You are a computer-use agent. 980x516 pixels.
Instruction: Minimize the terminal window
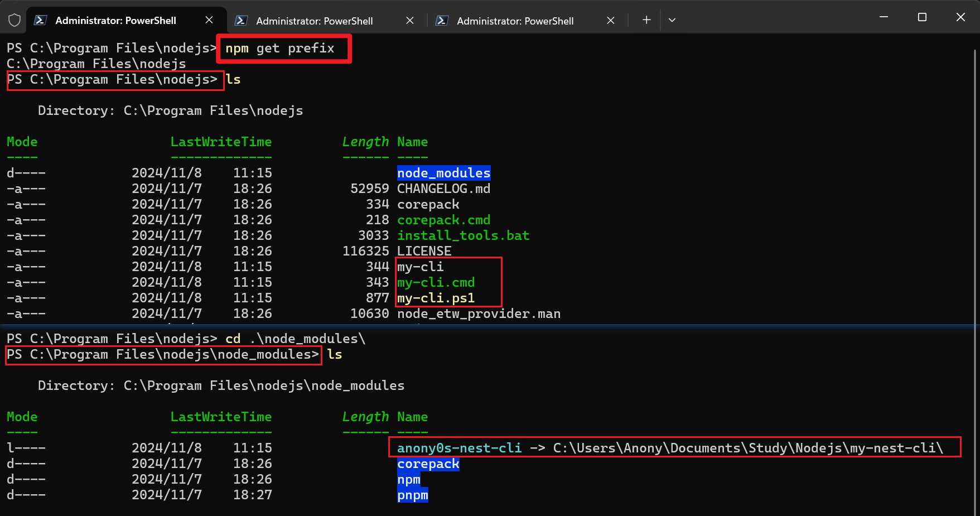click(x=884, y=17)
